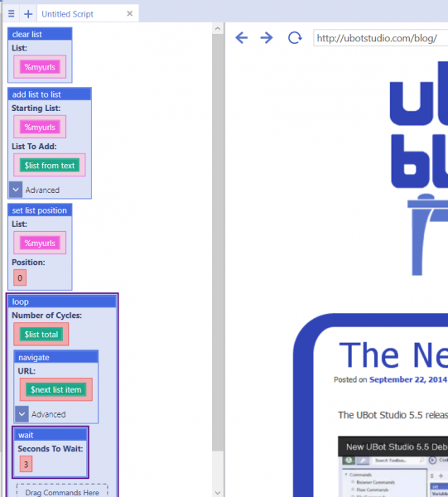
Task: Expand Advanced in add list to list
Action: coord(16,190)
